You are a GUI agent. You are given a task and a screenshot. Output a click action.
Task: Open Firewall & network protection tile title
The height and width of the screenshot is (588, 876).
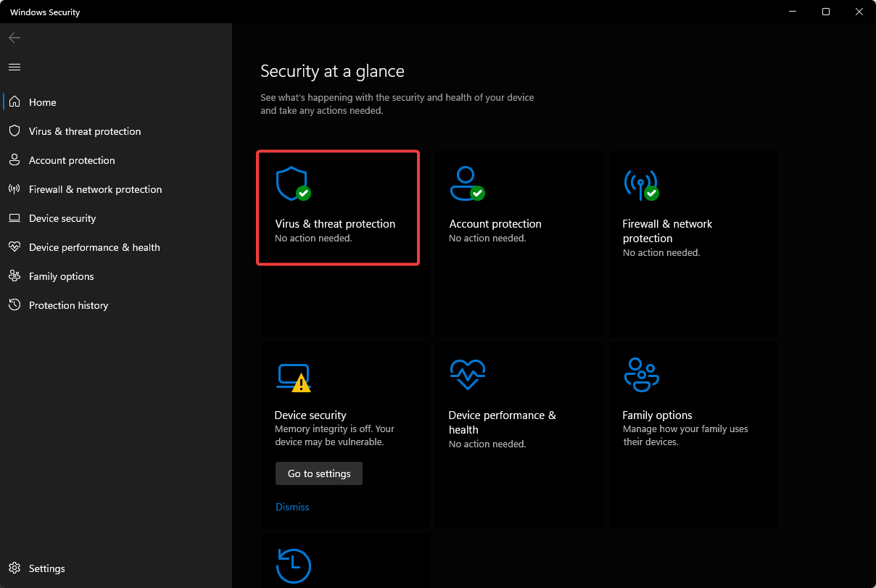click(x=667, y=231)
